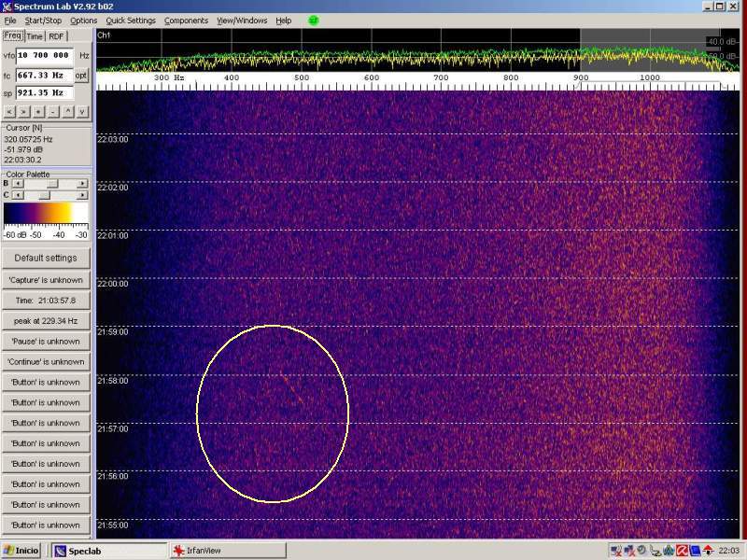Open the Start/Stop menu

click(x=44, y=21)
